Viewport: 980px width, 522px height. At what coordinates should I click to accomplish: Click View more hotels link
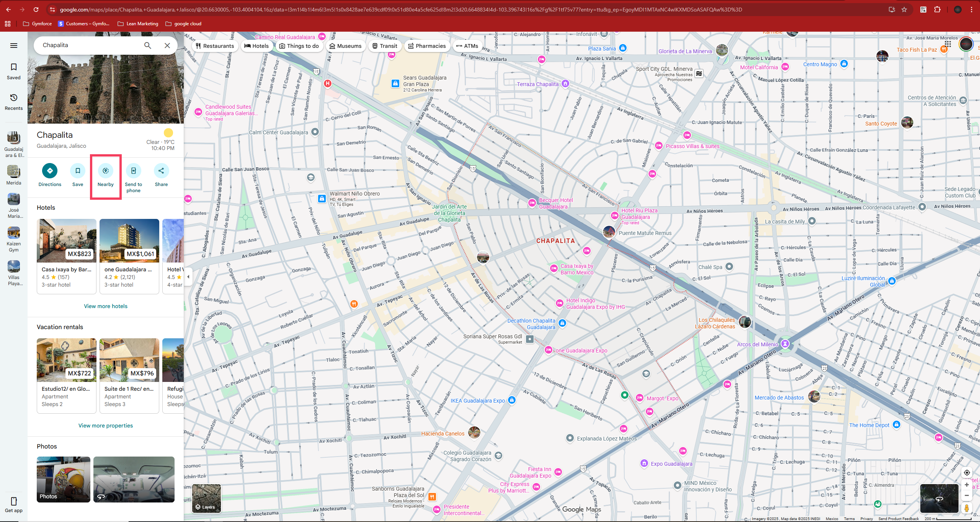(x=106, y=306)
